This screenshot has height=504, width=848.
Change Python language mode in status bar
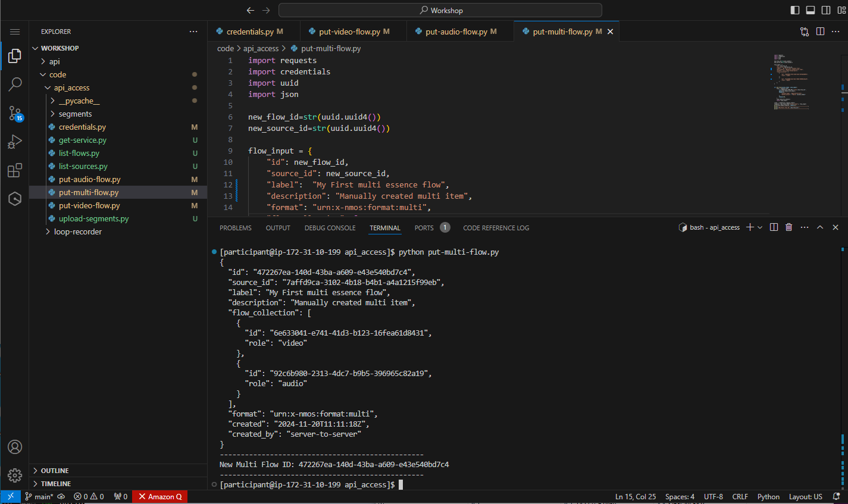(x=768, y=496)
